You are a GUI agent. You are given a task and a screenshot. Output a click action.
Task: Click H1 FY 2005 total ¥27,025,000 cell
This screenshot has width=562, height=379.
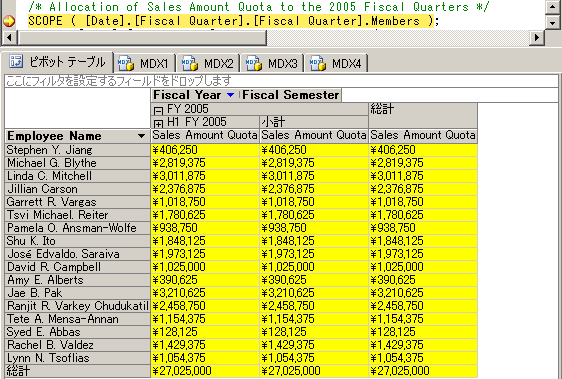coord(205,371)
